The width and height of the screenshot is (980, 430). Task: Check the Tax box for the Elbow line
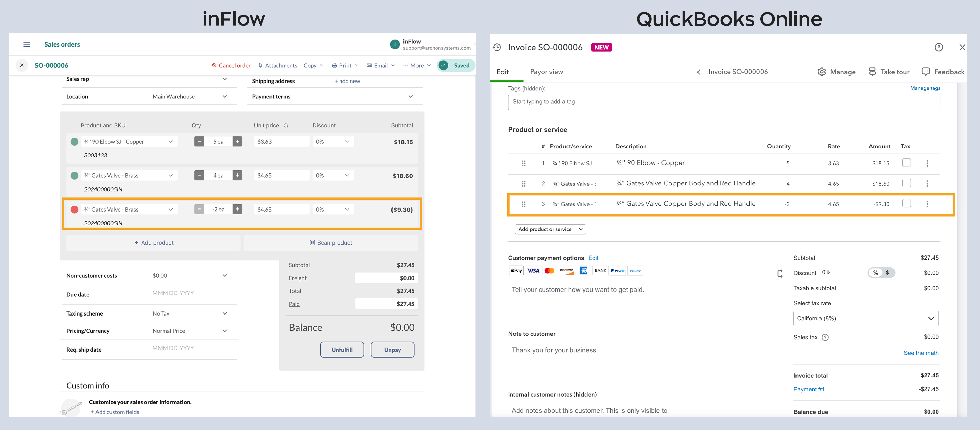(x=906, y=163)
